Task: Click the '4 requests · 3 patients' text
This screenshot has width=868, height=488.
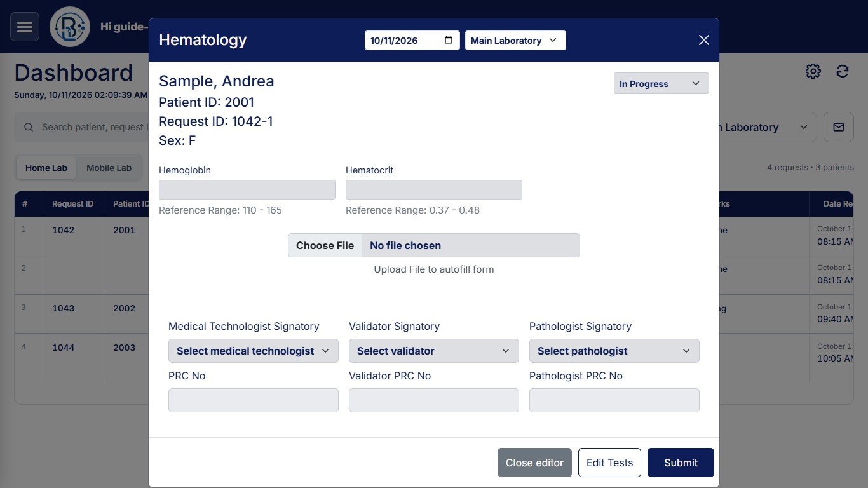Action: 810,168
